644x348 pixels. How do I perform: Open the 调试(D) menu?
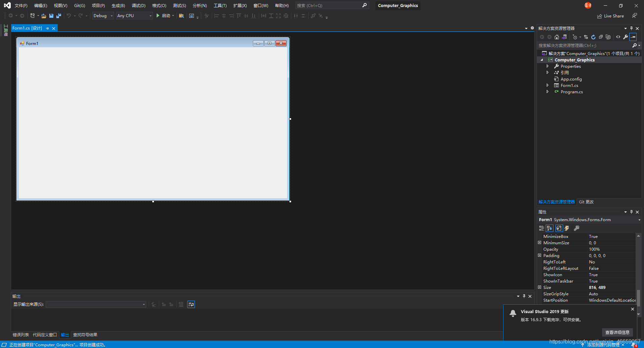pyautogui.click(x=139, y=5)
